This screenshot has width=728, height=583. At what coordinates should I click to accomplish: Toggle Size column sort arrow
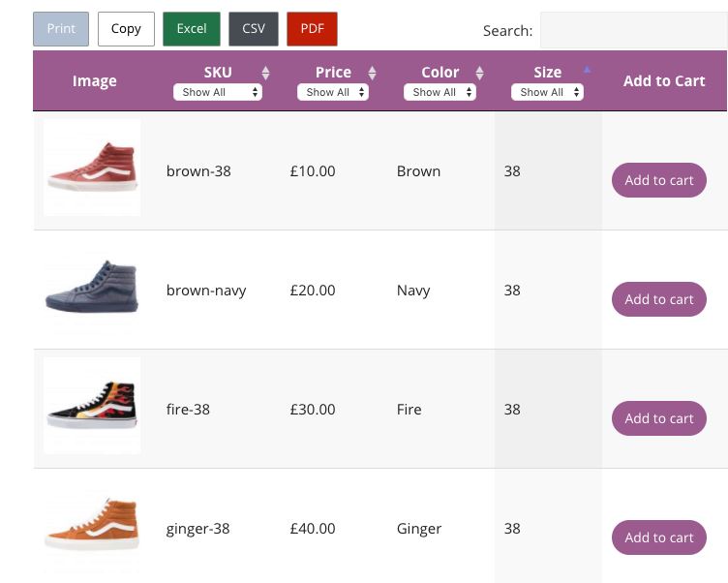click(587, 70)
